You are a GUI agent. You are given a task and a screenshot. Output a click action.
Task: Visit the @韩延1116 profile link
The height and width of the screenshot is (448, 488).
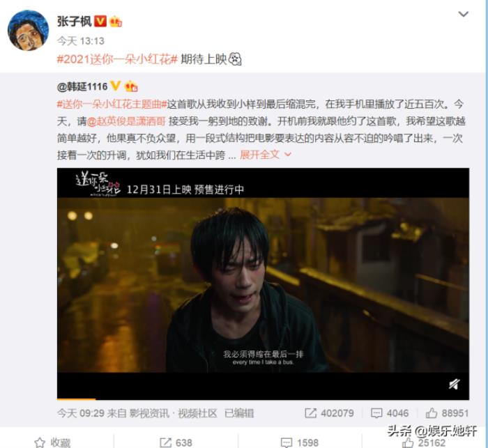(82, 86)
